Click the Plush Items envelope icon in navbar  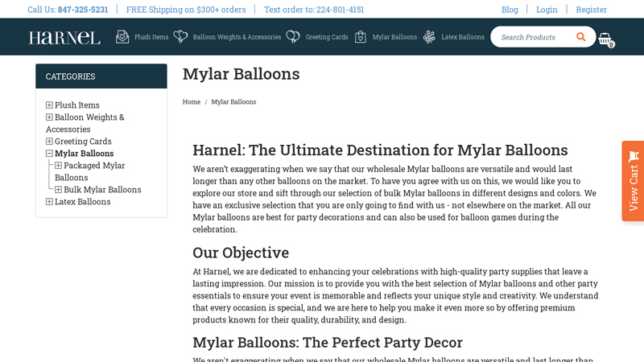click(122, 37)
